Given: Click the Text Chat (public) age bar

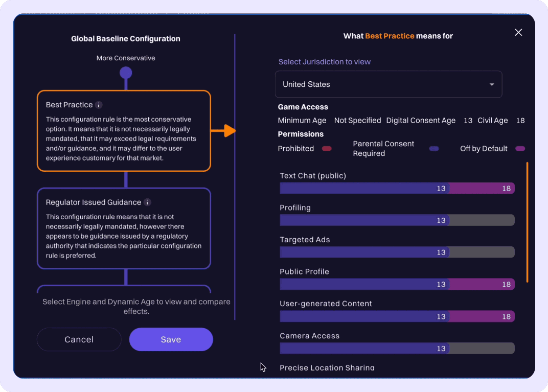Looking at the screenshot, I should [397, 189].
